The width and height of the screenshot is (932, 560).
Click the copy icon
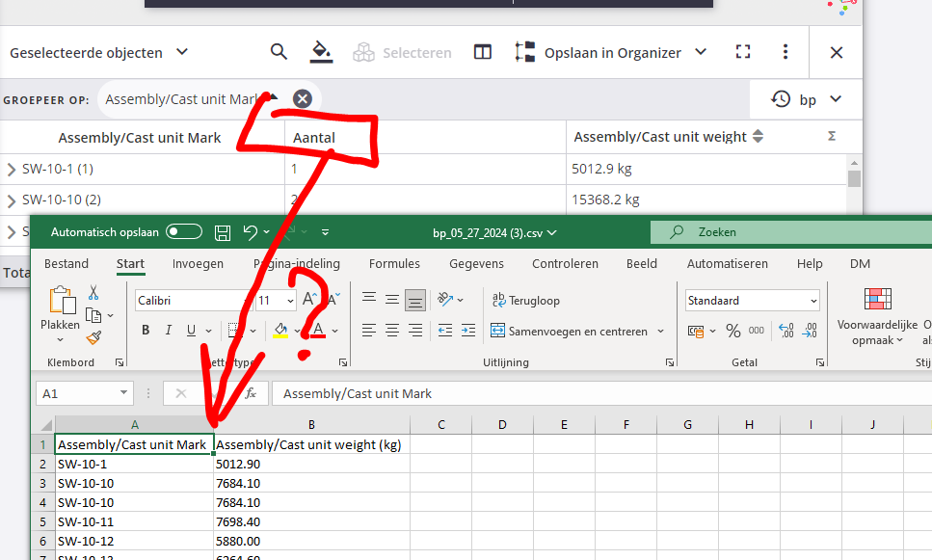click(93, 315)
